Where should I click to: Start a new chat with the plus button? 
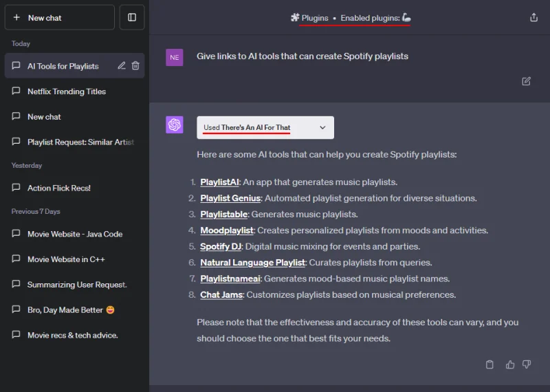pos(59,18)
